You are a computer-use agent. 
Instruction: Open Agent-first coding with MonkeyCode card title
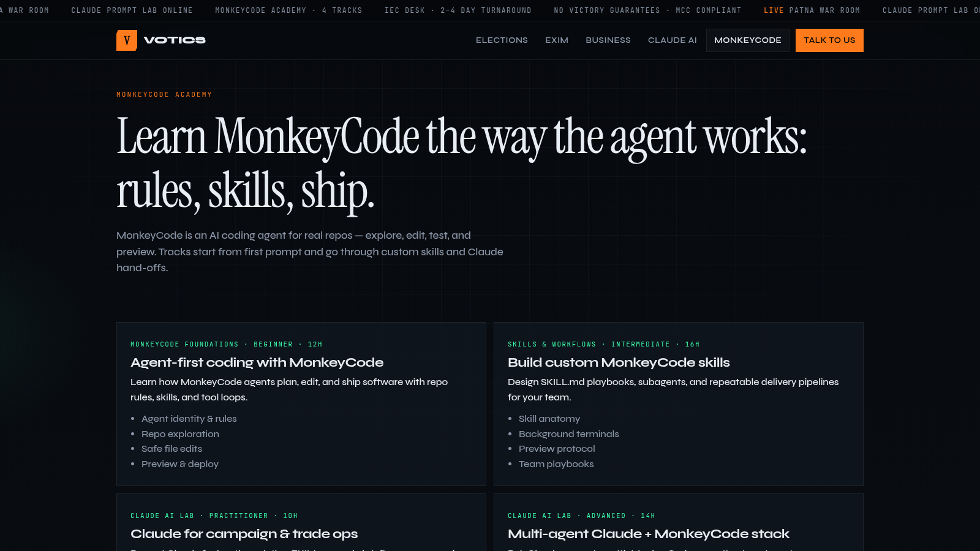[x=257, y=362]
